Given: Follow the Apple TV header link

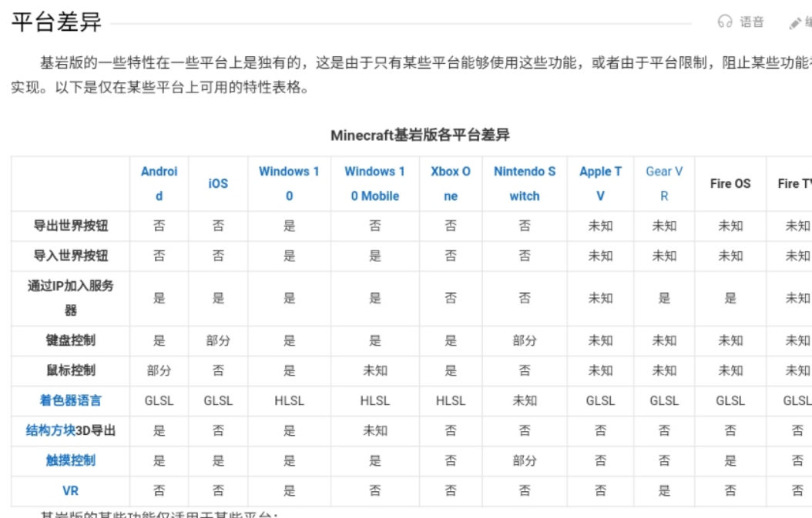Looking at the screenshot, I should pyautogui.click(x=600, y=184).
